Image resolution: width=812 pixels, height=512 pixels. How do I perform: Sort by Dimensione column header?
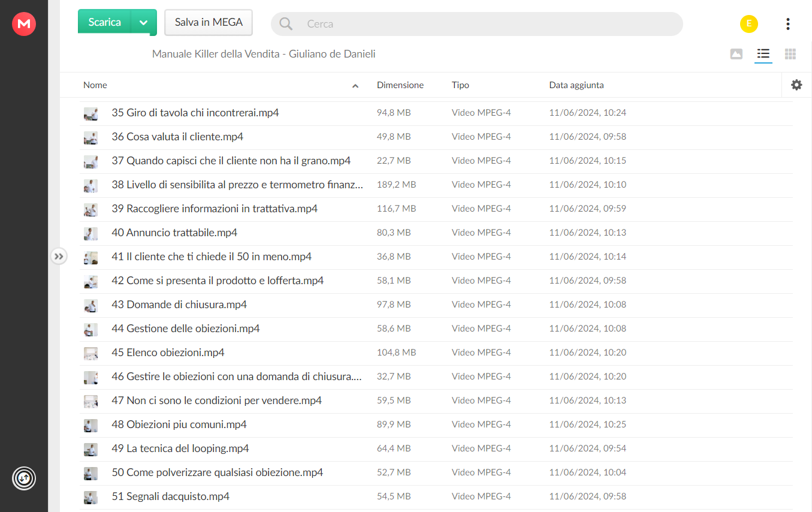coord(400,85)
